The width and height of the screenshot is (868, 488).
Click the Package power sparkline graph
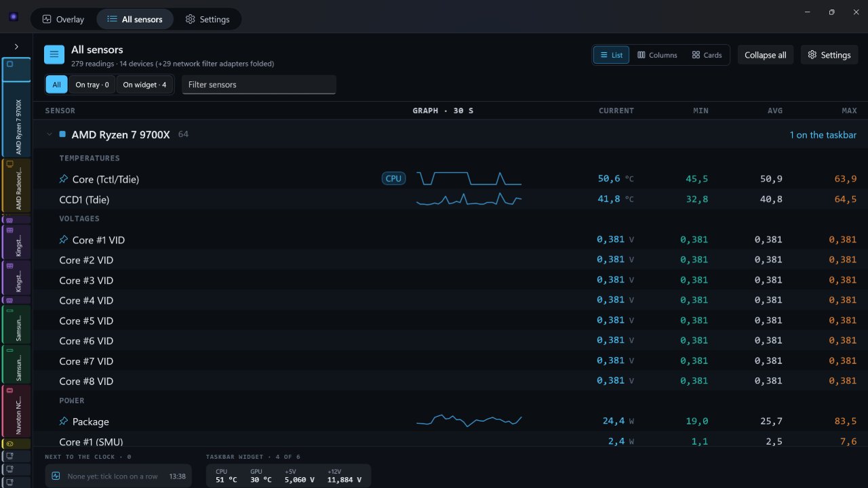point(469,421)
